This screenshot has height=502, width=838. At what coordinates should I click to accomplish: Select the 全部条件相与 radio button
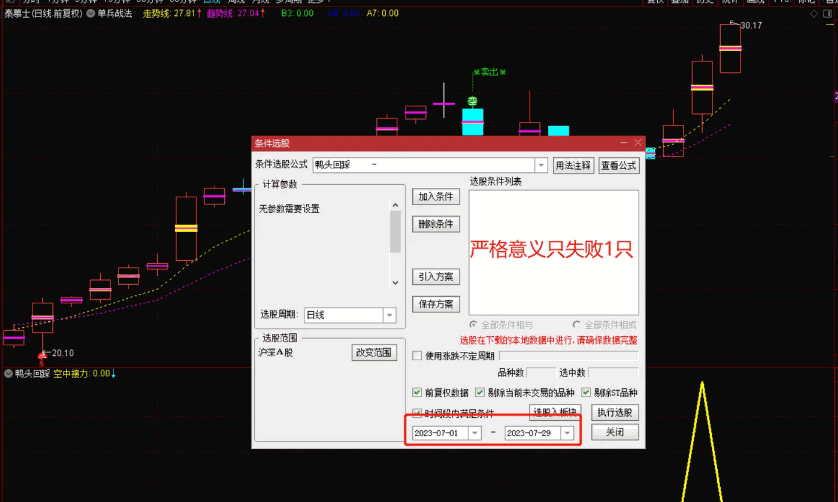473,325
